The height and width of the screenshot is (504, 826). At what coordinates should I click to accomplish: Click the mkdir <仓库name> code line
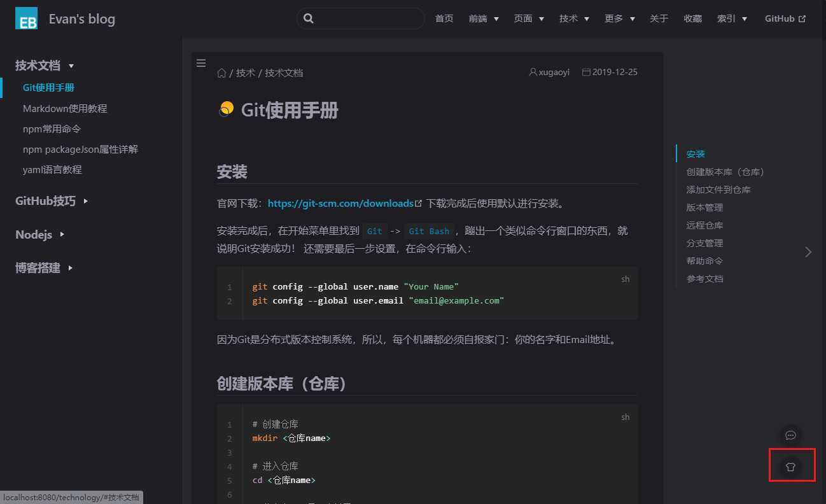coord(291,438)
